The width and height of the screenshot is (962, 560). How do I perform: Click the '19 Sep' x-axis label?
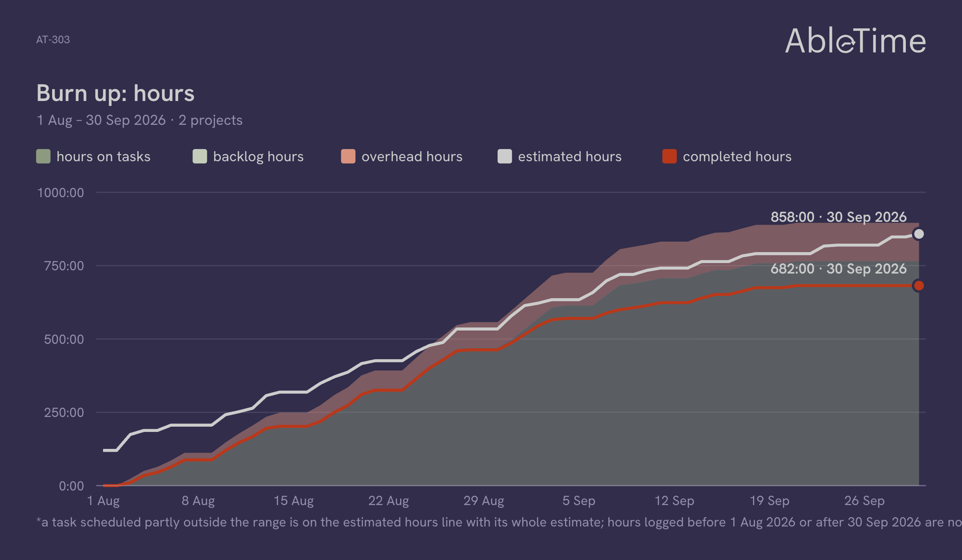pyautogui.click(x=770, y=501)
